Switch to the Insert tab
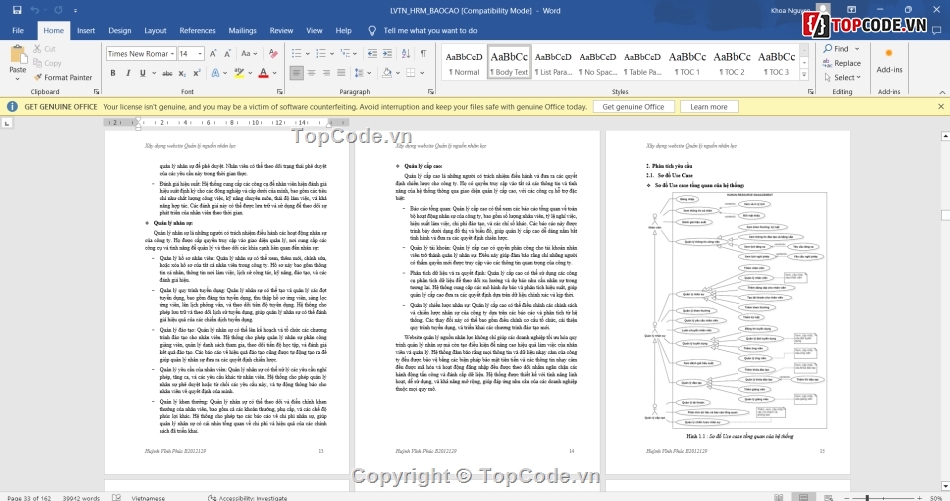 coord(86,30)
